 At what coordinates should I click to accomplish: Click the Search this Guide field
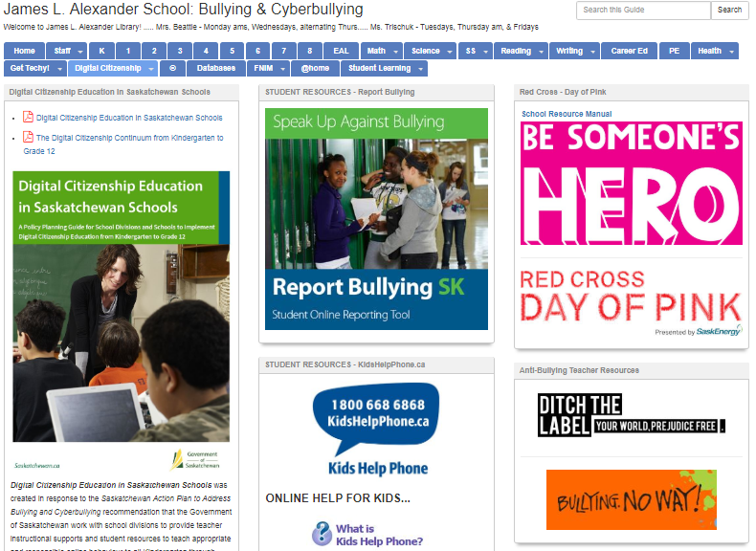tap(643, 10)
